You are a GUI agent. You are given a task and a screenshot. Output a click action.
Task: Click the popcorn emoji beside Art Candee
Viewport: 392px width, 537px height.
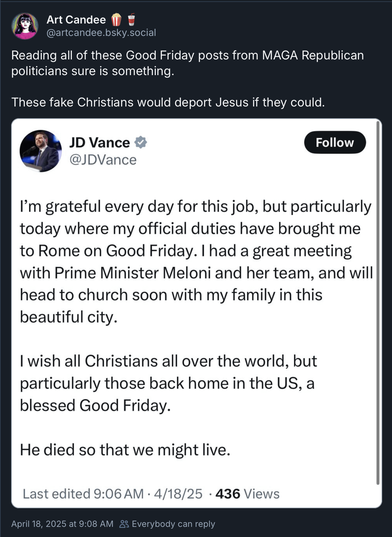pos(116,20)
